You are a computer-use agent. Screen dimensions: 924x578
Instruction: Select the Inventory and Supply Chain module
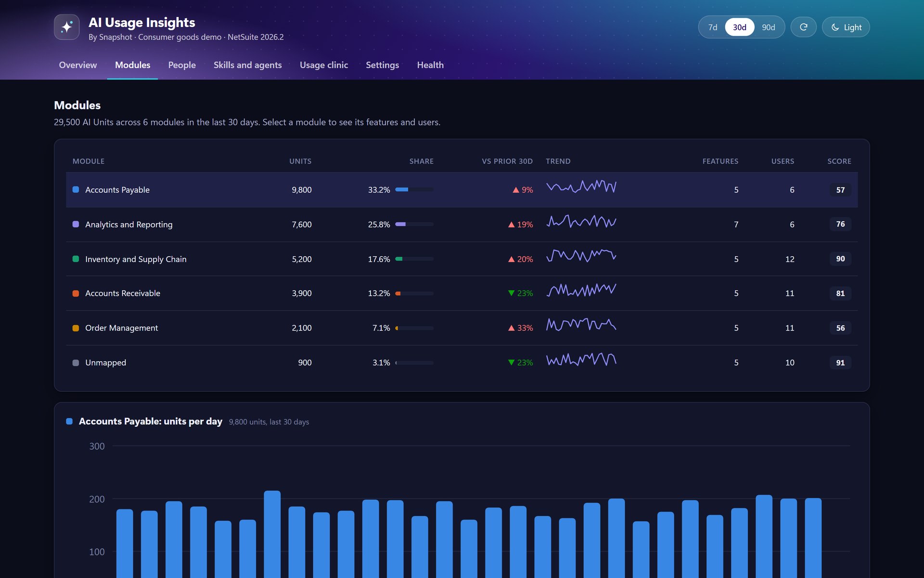(462, 259)
